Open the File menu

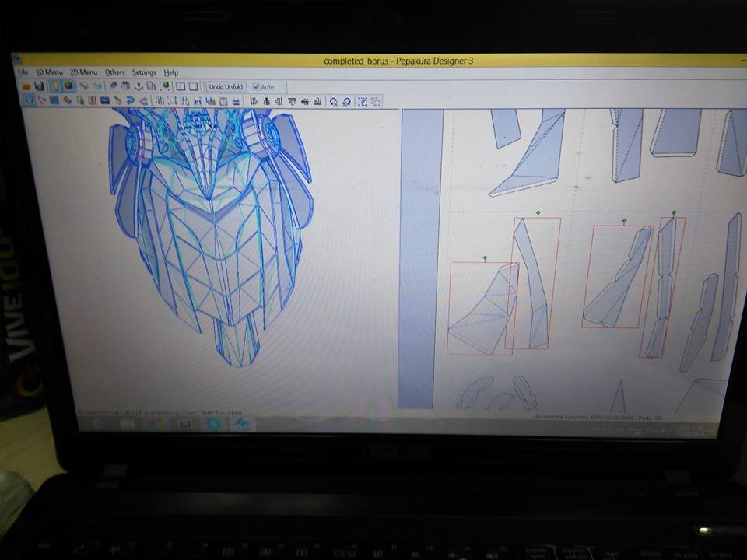pos(23,72)
